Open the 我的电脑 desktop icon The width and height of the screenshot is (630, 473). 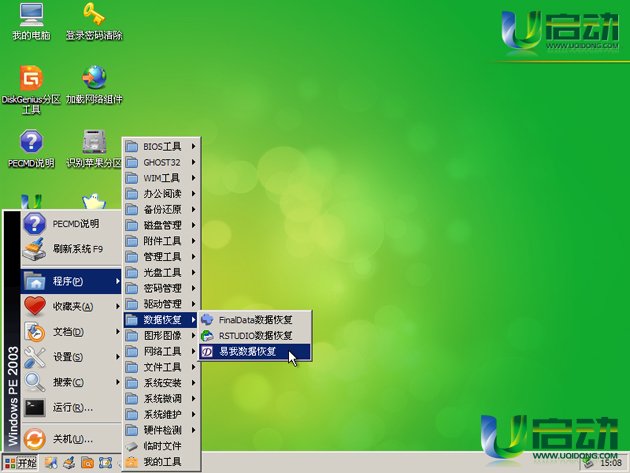31,22
